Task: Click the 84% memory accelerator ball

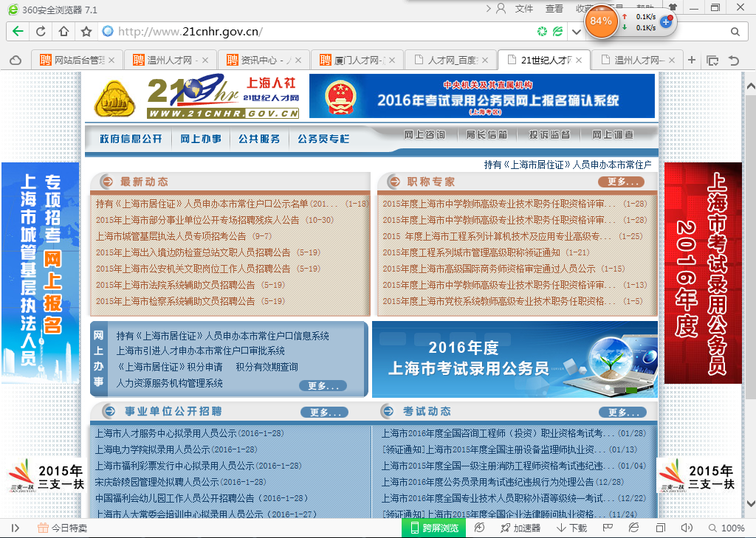Action: point(601,21)
